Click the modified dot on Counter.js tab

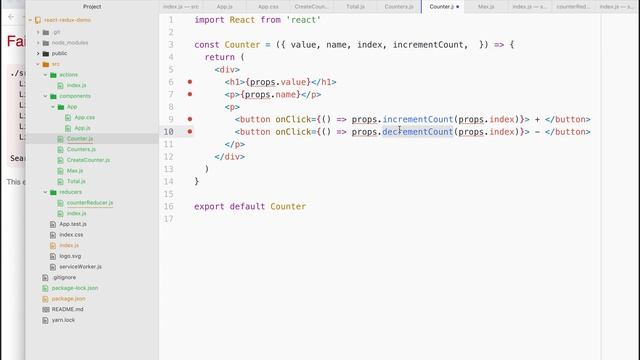(x=458, y=7)
